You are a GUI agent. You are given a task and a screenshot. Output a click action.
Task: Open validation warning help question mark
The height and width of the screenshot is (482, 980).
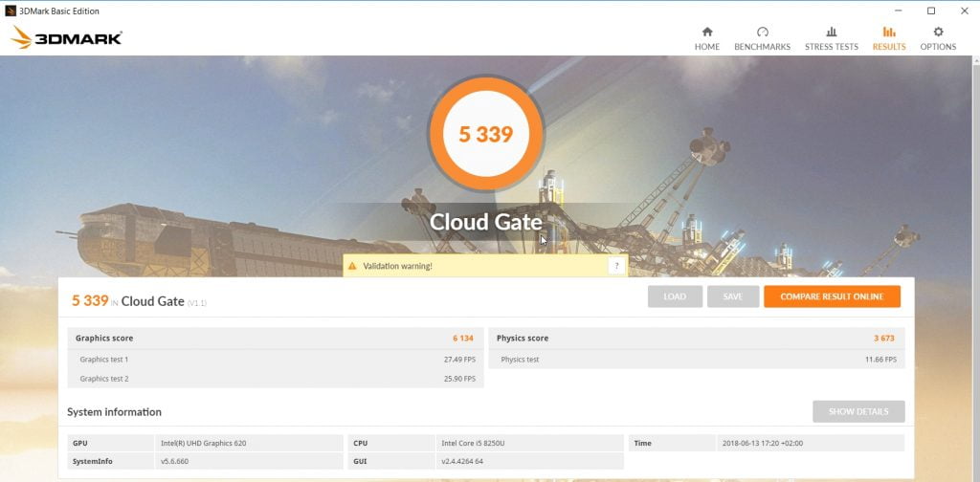point(616,266)
